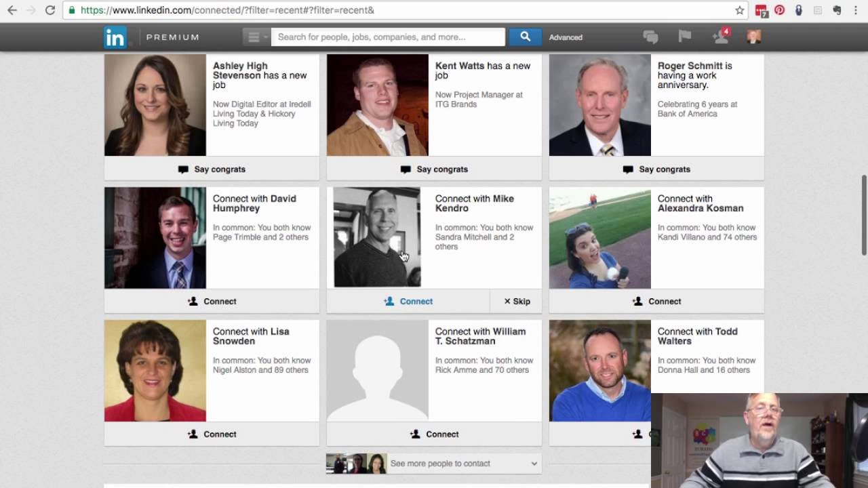Bookmark page with star icon
This screenshot has width=868, height=488.
coord(739,10)
